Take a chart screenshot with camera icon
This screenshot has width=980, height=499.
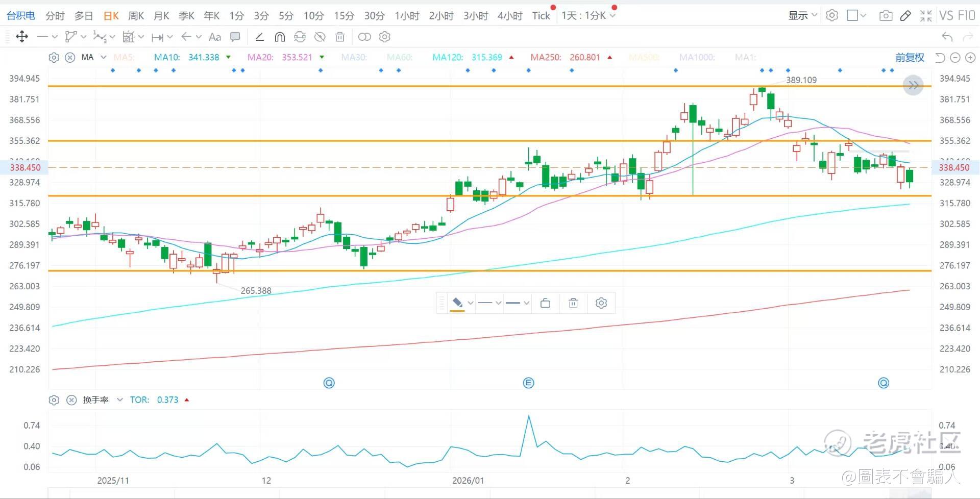pos(886,16)
